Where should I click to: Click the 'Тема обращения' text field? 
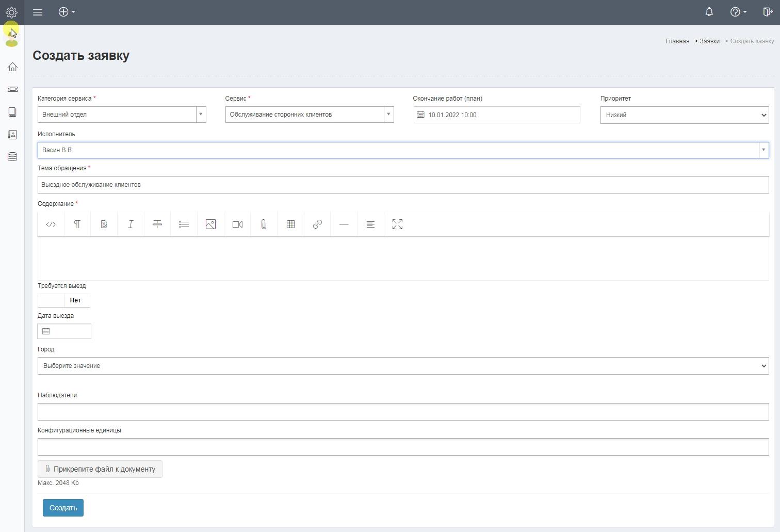point(403,185)
